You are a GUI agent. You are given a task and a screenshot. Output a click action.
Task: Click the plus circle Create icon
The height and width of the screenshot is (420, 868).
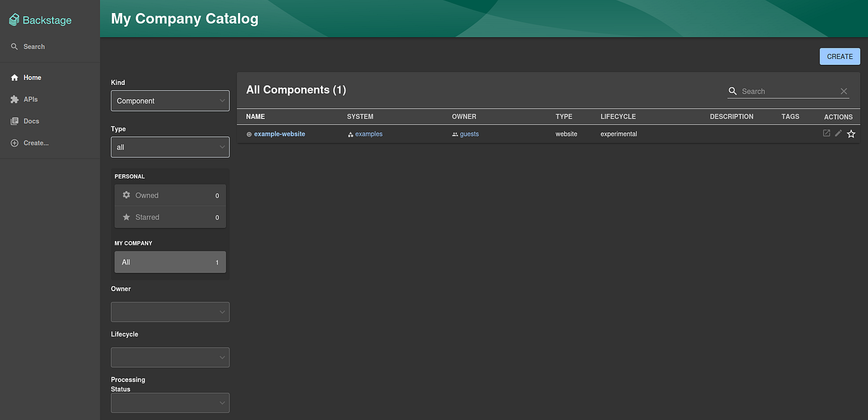pos(15,143)
